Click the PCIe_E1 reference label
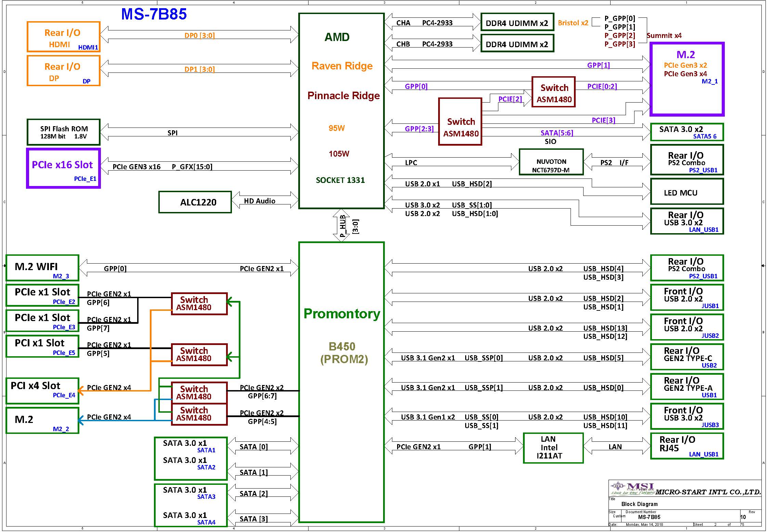This screenshot has height=532, width=772. pyautogui.click(x=85, y=179)
